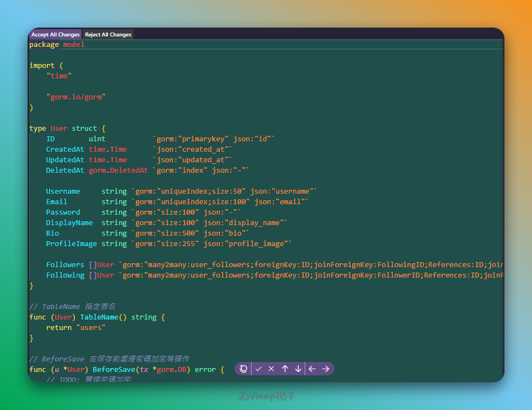Go to next change using down arrow

[x=298, y=369]
